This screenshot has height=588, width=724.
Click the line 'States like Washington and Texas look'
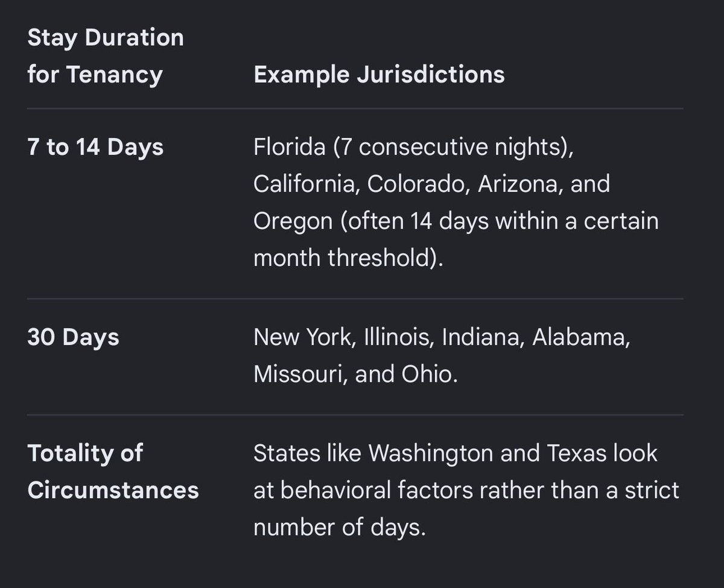[456, 453]
